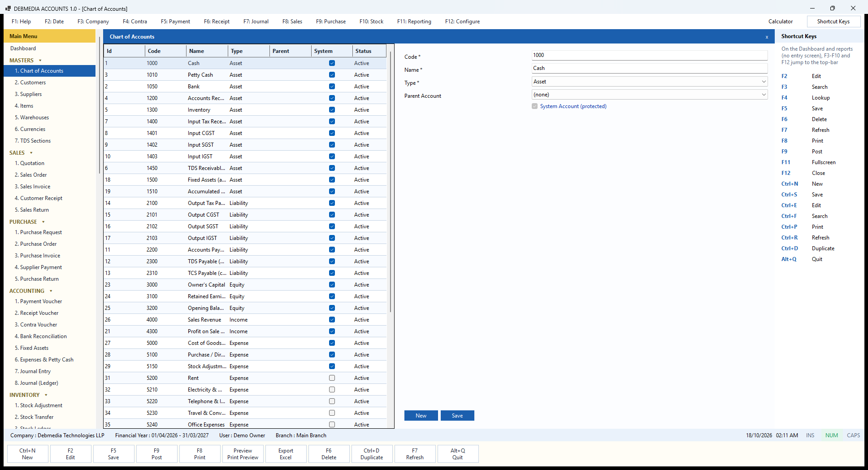Screen dimensions: 868x470
Task: Open the Calculator
Action: [x=781, y=22]
